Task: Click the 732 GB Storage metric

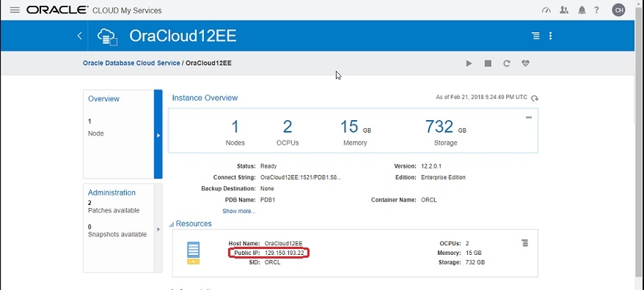Action: (446, 132)
